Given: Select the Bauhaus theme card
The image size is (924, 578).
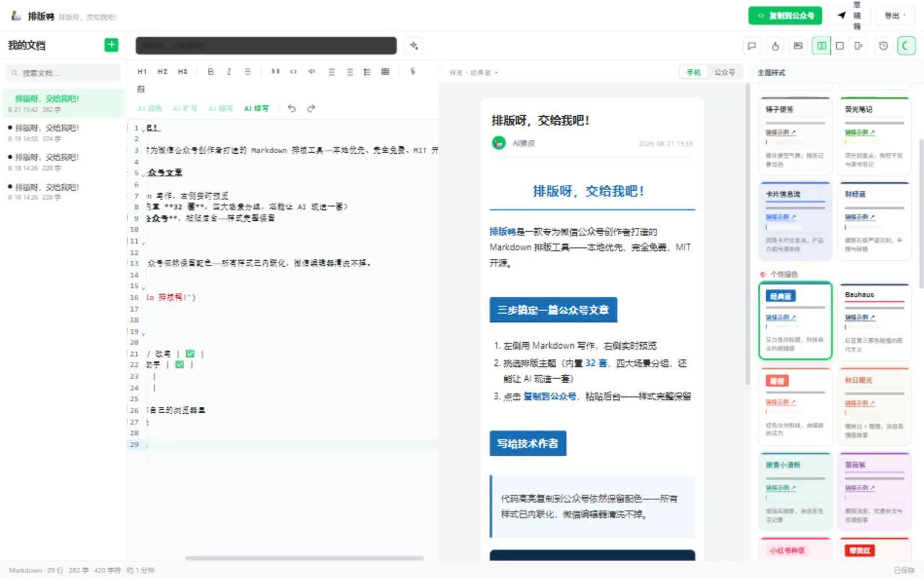Looking at the screenshot, I should 874,321.
